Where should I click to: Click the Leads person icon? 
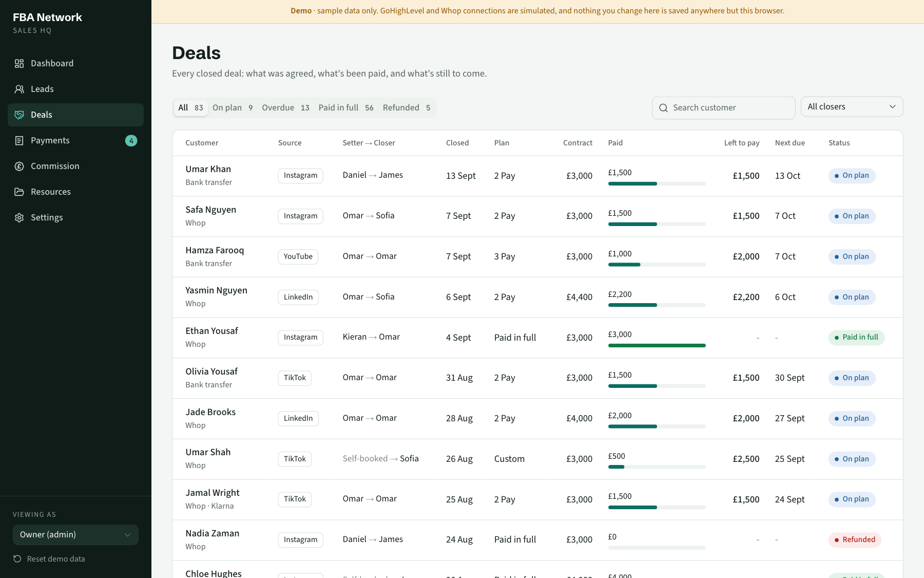pyautogui.click(x=19, y=89)
